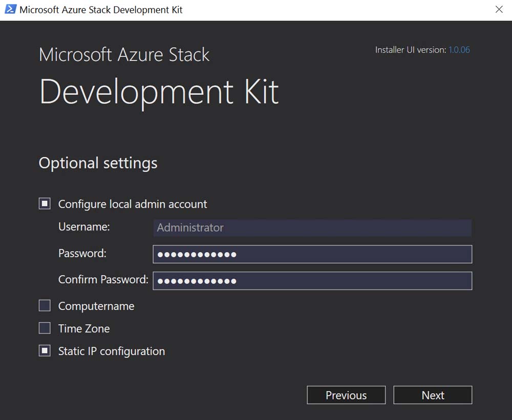Image resolution: width=512 pixels, height=420 pixels.
Task: Click the 'Optional settings' section heading
Action: click(x=98, y=163)
